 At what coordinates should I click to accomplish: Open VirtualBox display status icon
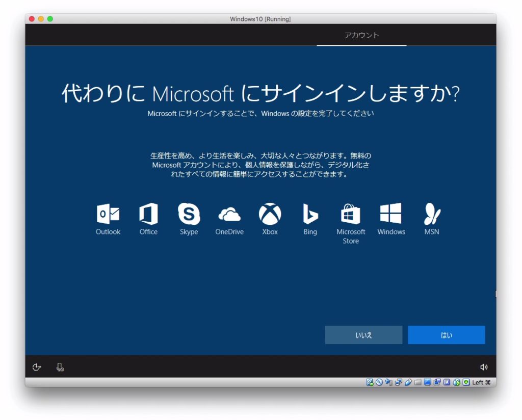[428, 382]
